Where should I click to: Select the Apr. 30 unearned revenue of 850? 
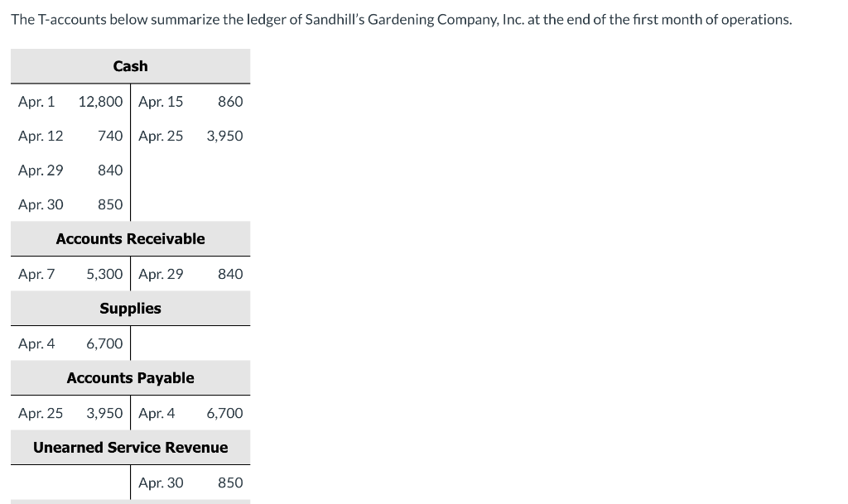click(x=230, y=483)
